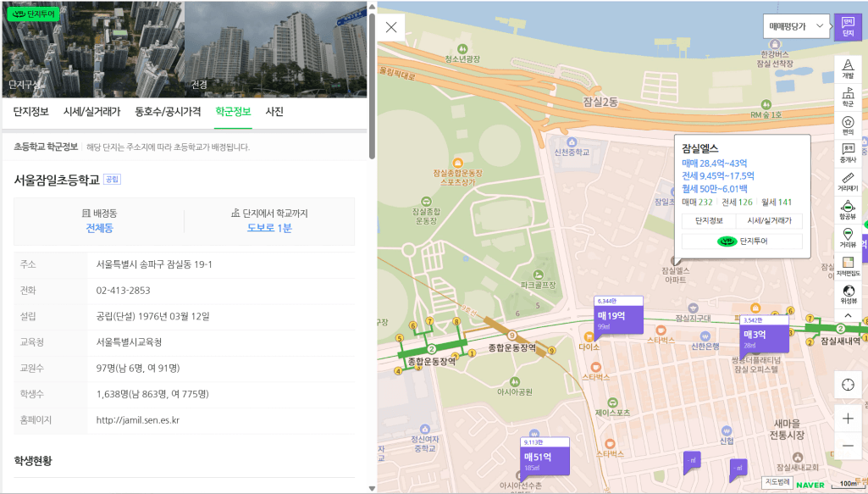Open the 사진 tab

(x=274, y=111)
